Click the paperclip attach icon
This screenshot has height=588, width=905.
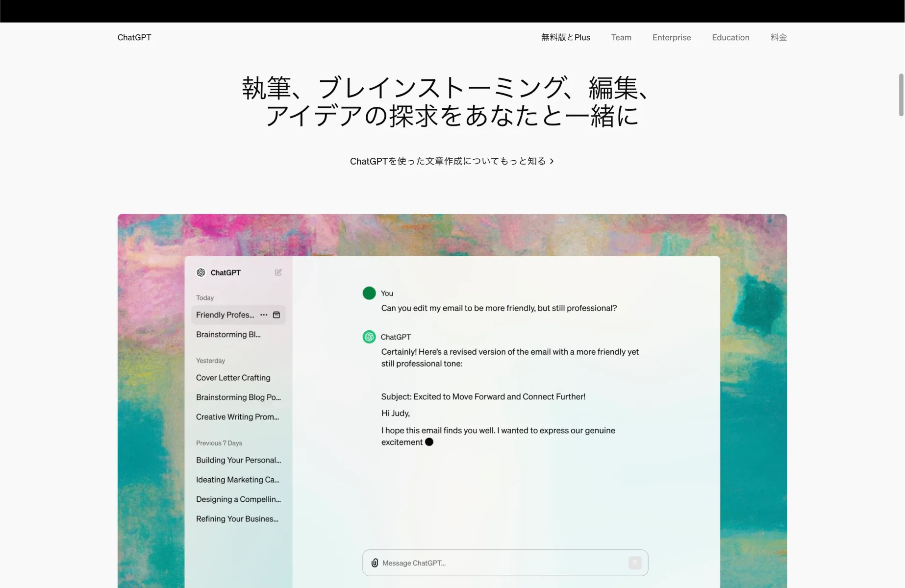[375, 563]
